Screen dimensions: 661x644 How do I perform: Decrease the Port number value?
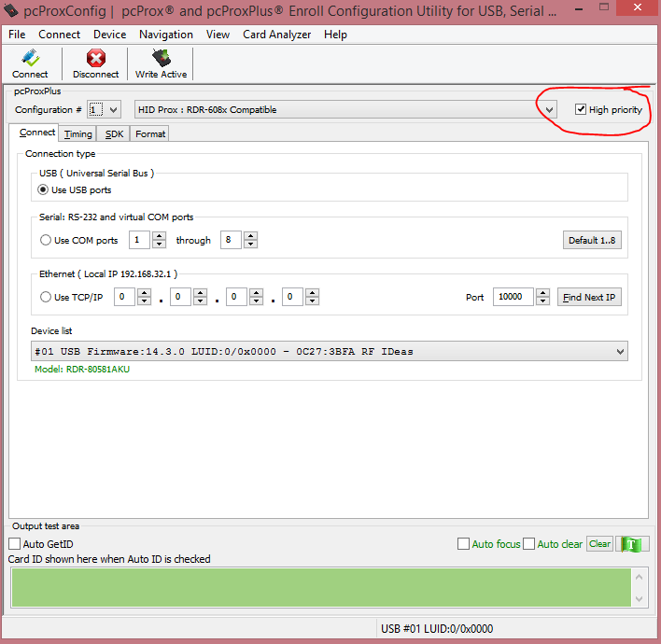[542, 301]
